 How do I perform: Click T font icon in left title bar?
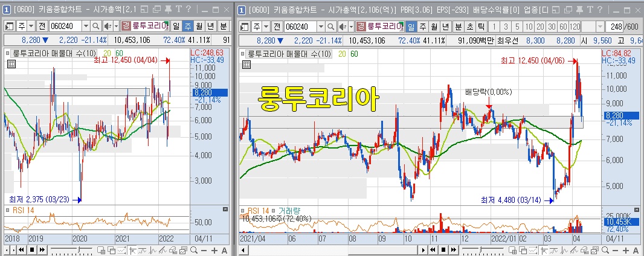179,10
